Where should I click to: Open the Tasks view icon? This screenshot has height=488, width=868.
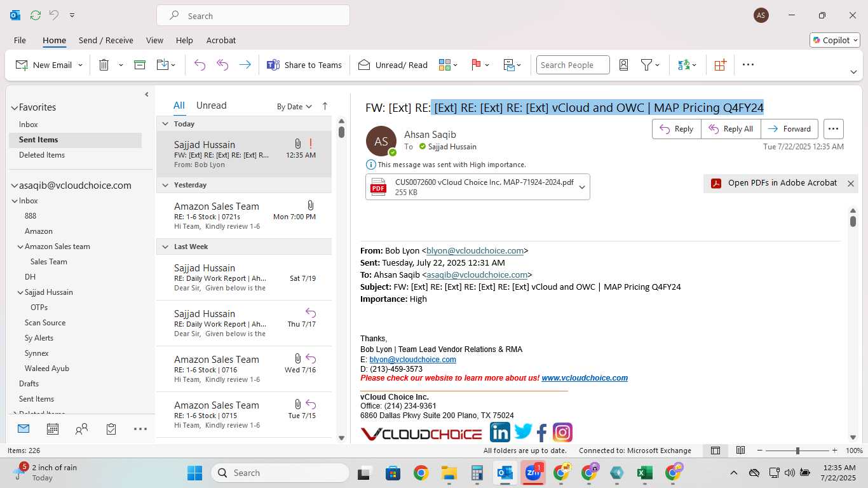click(x=111, y=429)
